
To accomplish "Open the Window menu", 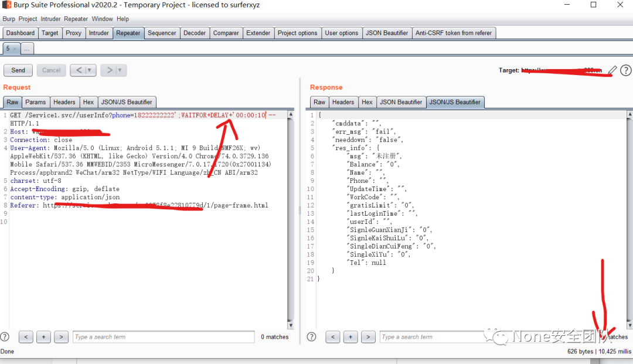I will tap(102, 19).
